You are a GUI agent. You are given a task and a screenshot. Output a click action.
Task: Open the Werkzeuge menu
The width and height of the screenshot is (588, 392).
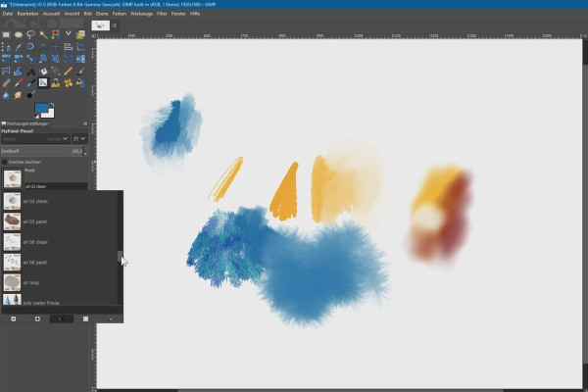141,14
